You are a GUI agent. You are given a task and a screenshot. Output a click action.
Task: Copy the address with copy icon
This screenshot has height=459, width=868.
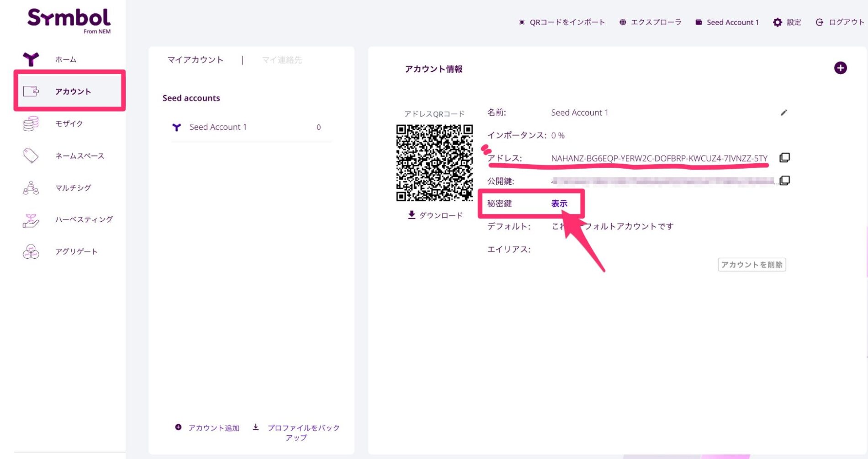[x=784, y=158]
